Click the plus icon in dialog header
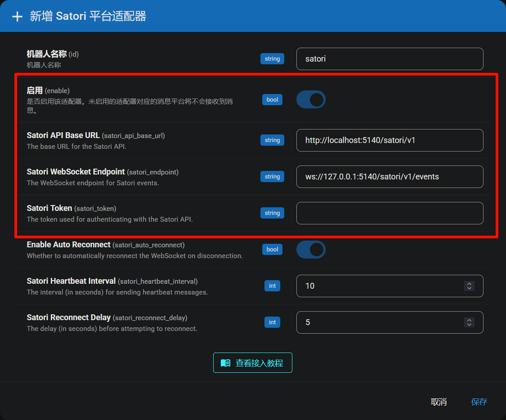This screenshot has height=420, width=506. coord(18,17)
